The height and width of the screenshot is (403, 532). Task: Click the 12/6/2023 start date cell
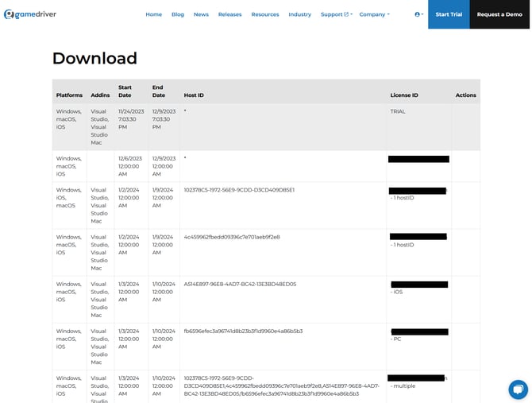[130, 166]
